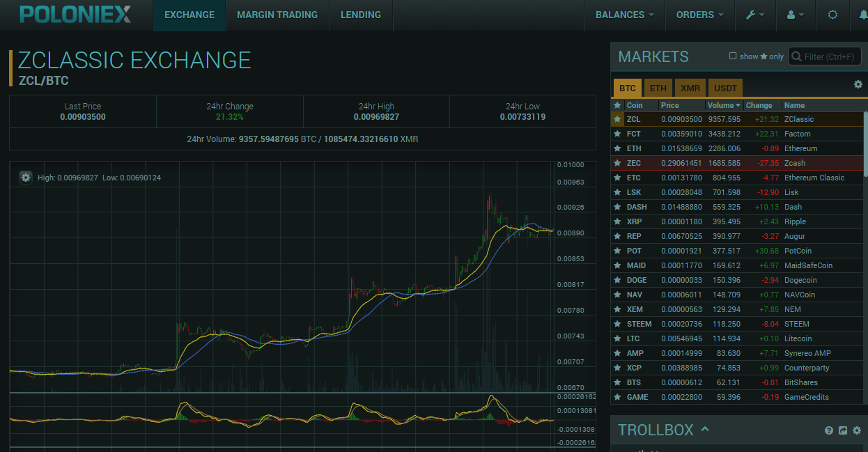This screenshot has width=868, height=452.
Task: Click the Poloniex logo
Action: (x=75, y=15)
